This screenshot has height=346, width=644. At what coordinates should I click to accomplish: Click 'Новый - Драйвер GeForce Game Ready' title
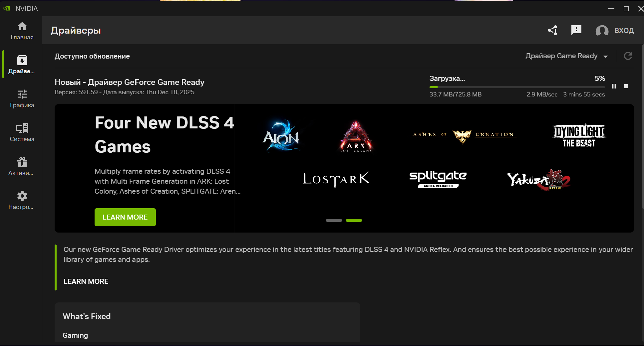pos(130,82)
